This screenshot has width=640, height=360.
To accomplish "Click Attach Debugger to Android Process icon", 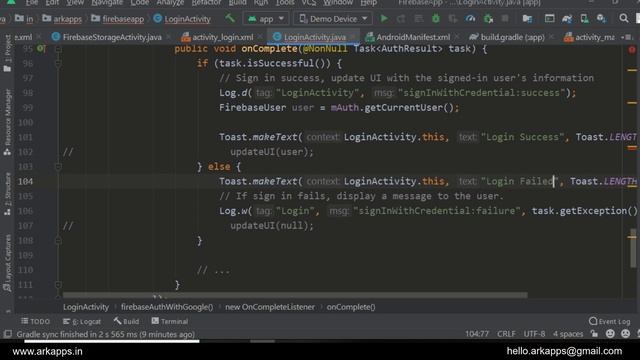I will (x=488, y=19).
